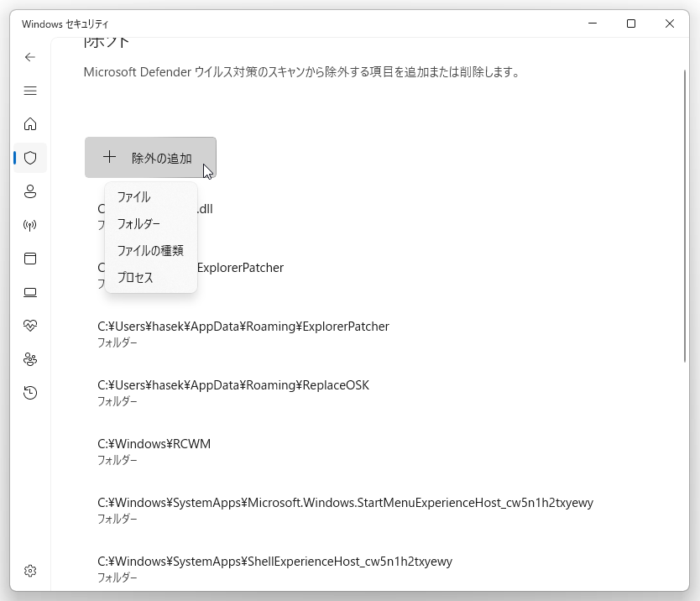Choose ファイルの種類 from the exclusion menu
Viewport: 700px width, 601px height.
click(151, 250)
